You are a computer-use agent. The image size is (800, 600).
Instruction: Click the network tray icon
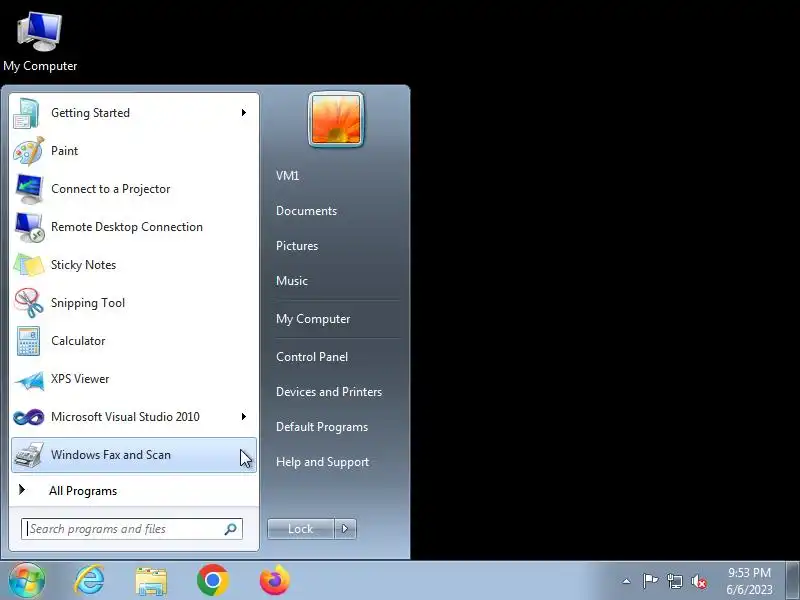(x=674, y=581)
